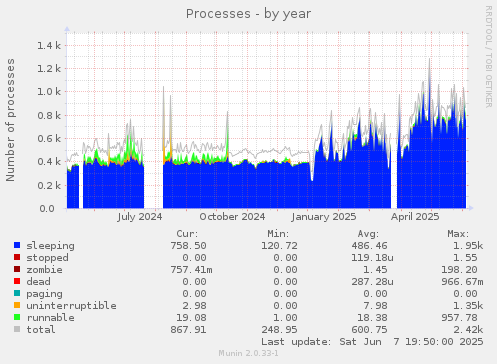Click uninterruptible maximum value 1.35k

click(x=468, y=306)
